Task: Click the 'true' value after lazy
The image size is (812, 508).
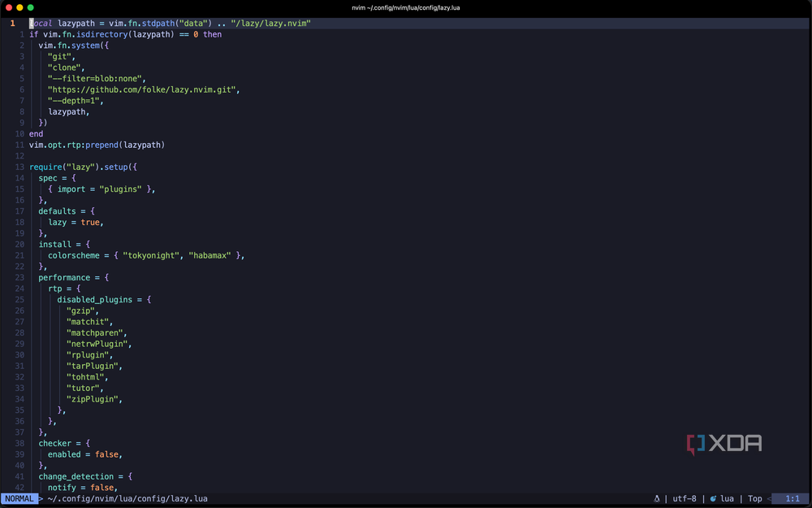Action: [90, 222]
